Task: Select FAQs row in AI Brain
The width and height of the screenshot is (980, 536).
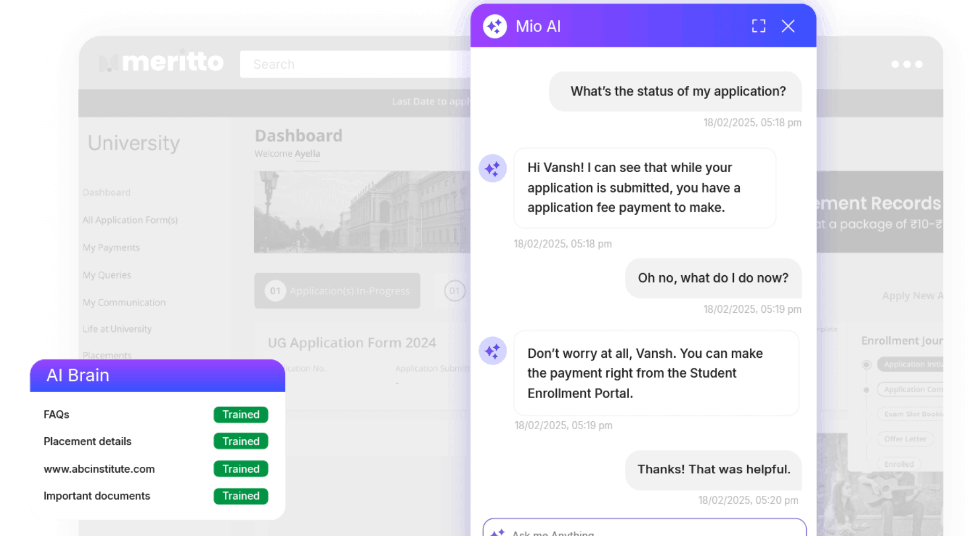Action: tap(156, 415)
